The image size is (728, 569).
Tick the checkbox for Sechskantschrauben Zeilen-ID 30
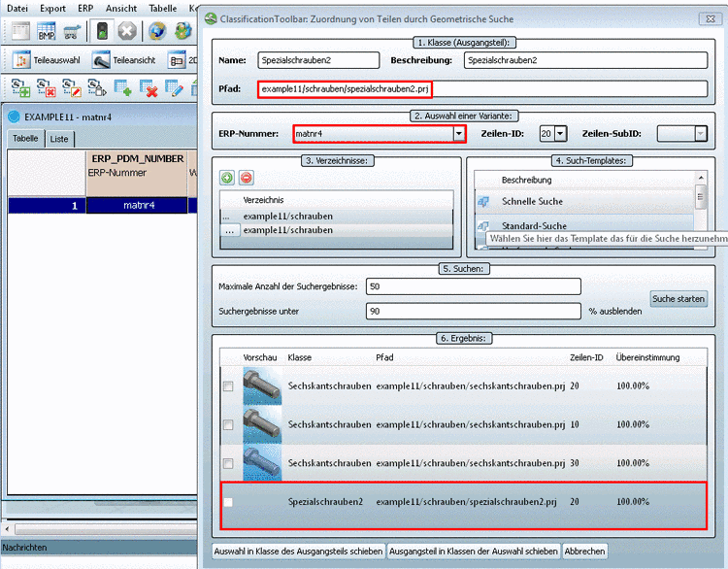[x=228, y=463]
